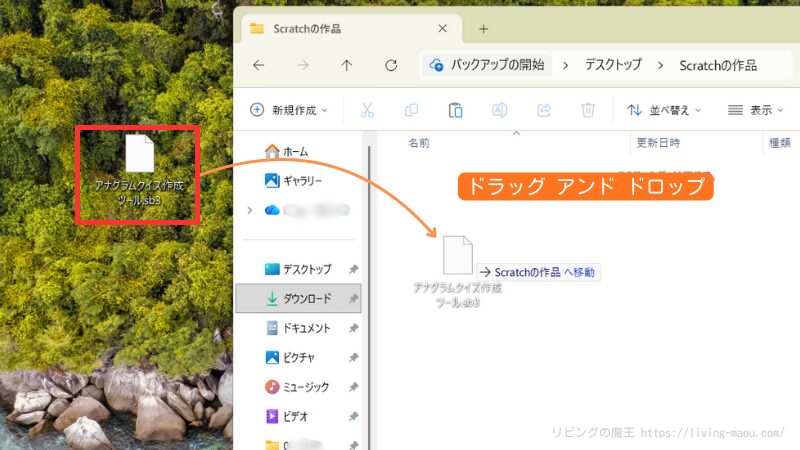
Task: Open the 新規作成 dropdown
Action: point(289,110)
